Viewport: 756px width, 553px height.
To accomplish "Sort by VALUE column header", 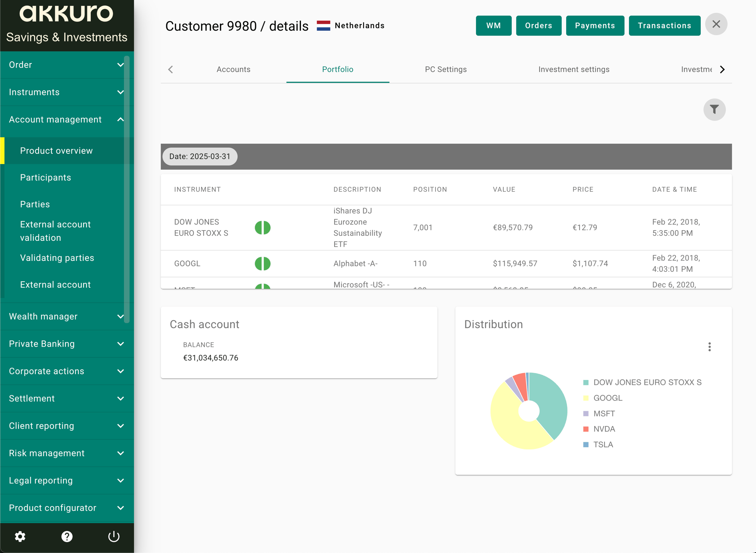I will [504, 189].
